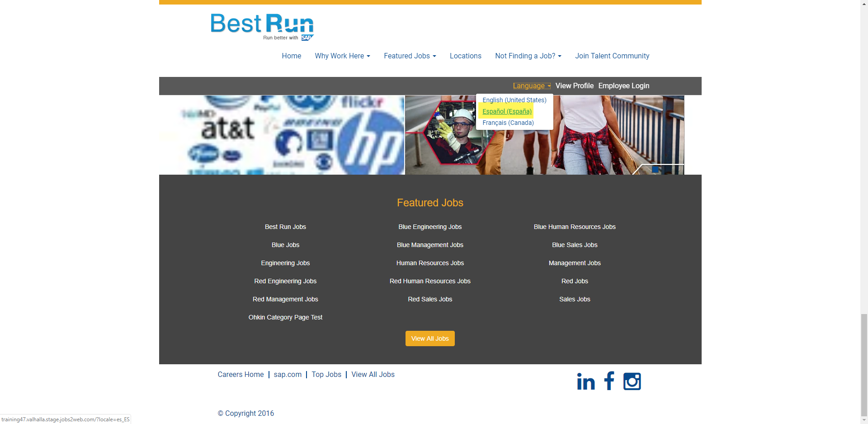
Task: Open the LinkedIn social icon
Action: click(585, 381)
